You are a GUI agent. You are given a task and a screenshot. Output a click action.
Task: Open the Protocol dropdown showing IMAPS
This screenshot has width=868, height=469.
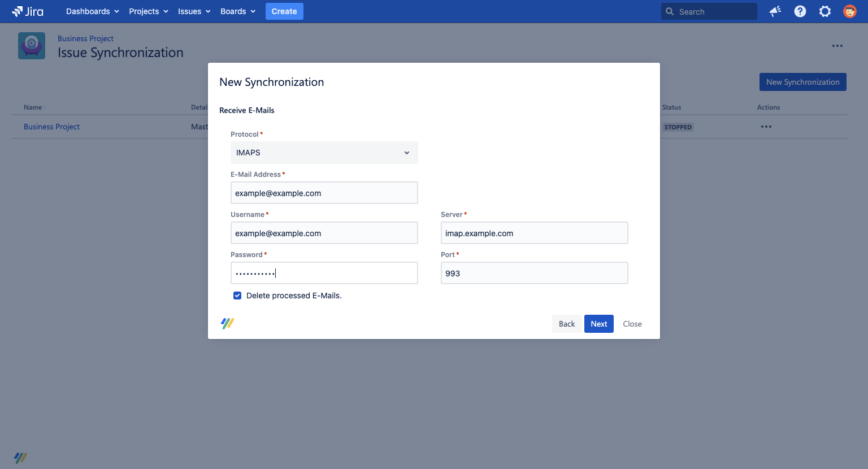click(x=324, y=153)
